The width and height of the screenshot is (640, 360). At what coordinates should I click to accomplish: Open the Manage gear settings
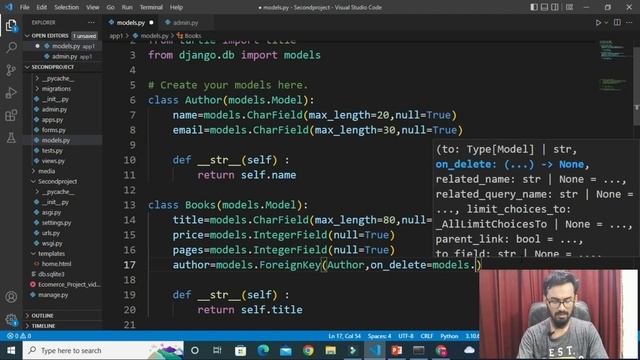click(x=11, y=320)
